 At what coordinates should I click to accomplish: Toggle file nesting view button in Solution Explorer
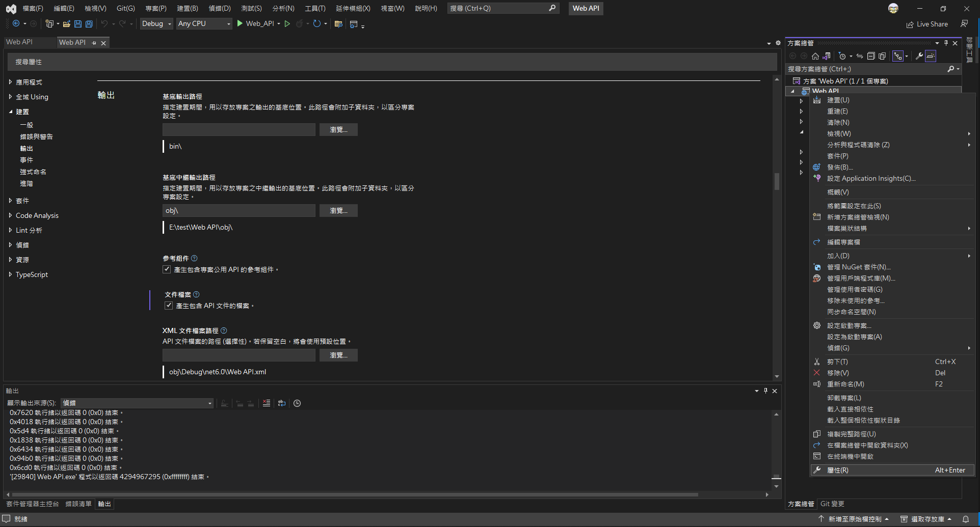point(898,56)
